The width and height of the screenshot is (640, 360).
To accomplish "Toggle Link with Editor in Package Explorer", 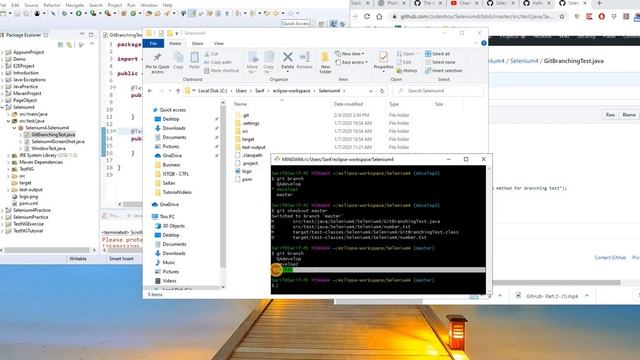I will (69, 45).
